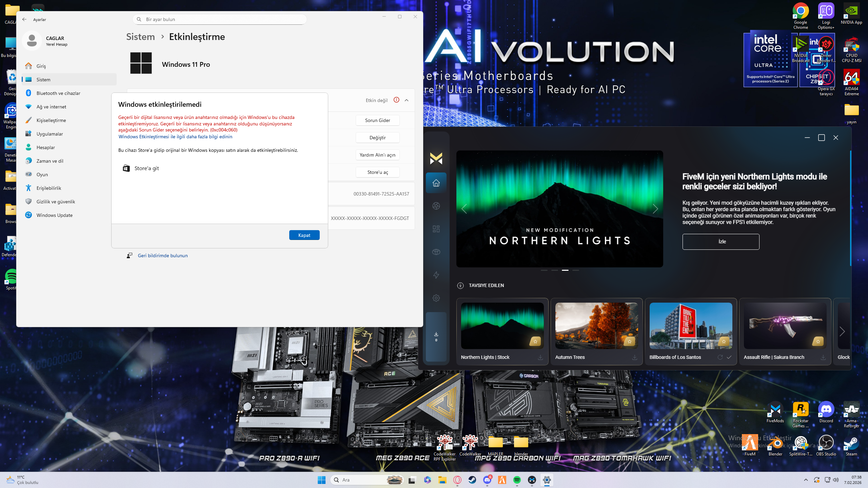Image resolution: width=868 pixels, height=488 pixels.
Task: Click the FiveMods logo at sidebar top
Action: pyautogui.click(x=436, y=158)
